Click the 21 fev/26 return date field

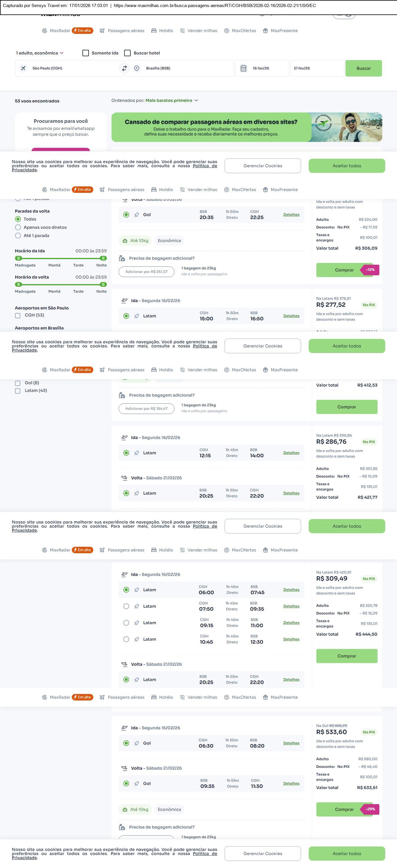[x=317, y=68]
